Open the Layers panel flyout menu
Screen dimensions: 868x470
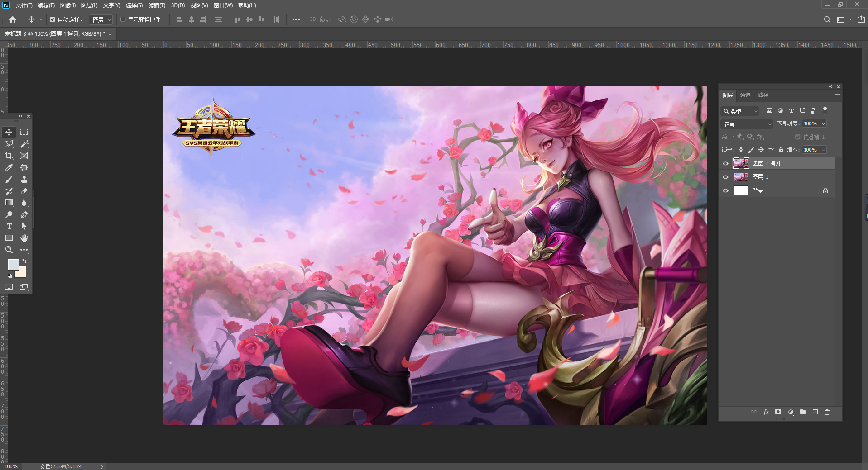[838, 96]
